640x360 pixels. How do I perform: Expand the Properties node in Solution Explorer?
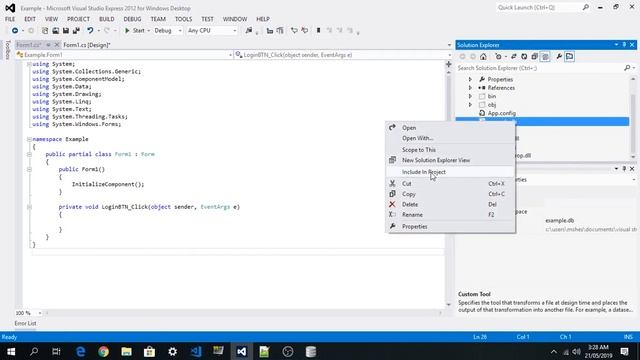pos(470,79)
